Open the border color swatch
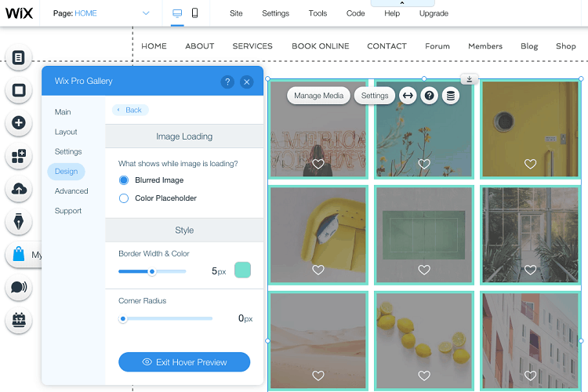This screenshot has height=392, width=588. pyautogui.click(x=242, y=270)
